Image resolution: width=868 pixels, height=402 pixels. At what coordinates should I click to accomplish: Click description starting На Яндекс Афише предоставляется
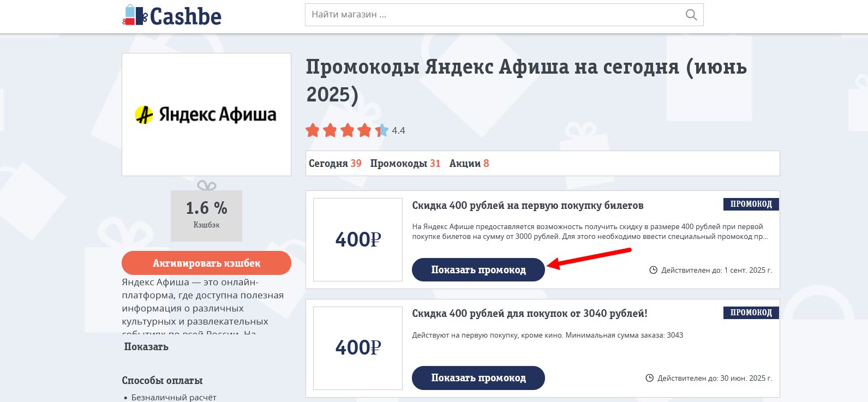(590, 231)
